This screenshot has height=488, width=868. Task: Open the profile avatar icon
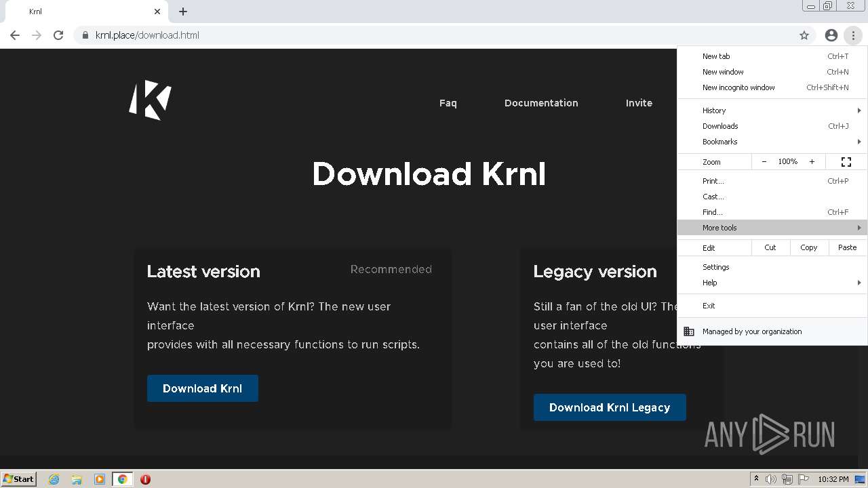(831, 35)
